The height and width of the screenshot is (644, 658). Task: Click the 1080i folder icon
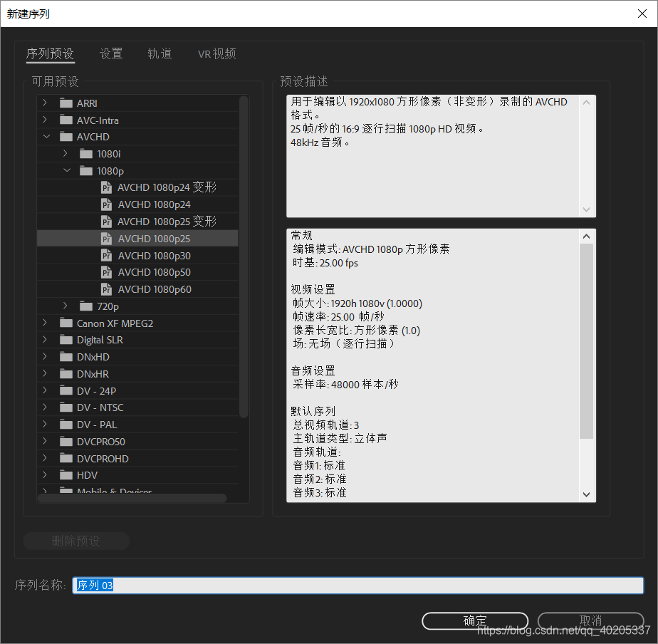tap(86, 154)
